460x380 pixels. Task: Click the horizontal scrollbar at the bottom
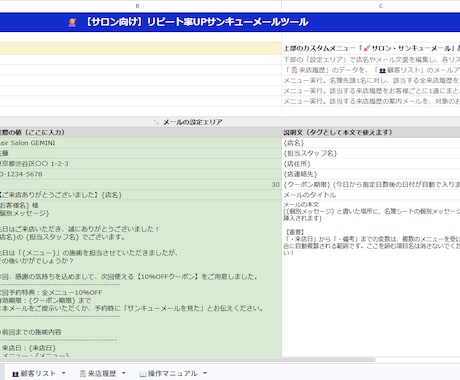187,360
